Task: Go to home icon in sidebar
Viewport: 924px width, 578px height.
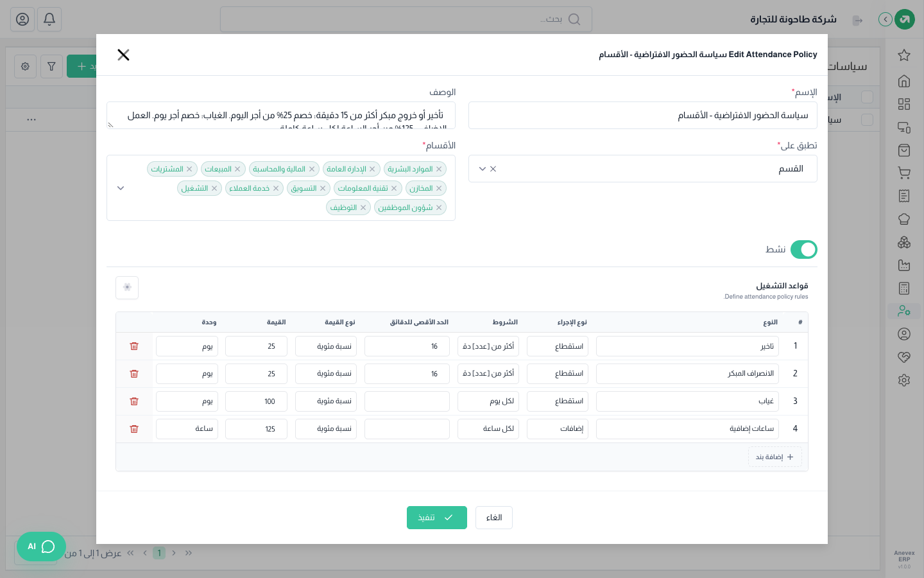Action: click(904, 81)
